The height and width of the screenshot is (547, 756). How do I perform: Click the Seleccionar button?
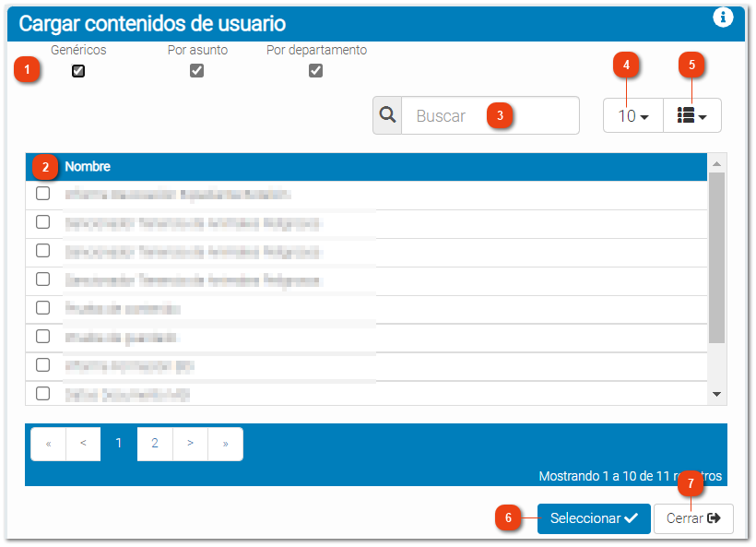tap(594, 518)
